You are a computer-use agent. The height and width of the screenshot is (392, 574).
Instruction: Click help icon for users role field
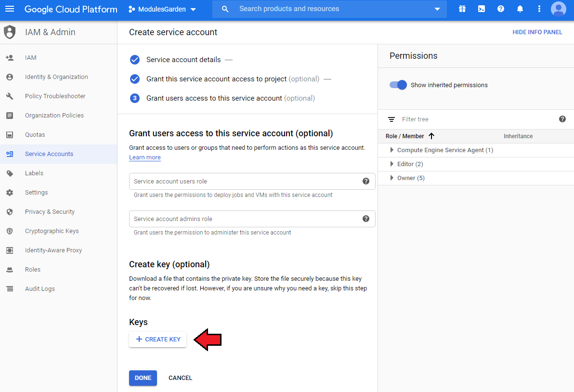pyautogui.click(x=365, y=181)
